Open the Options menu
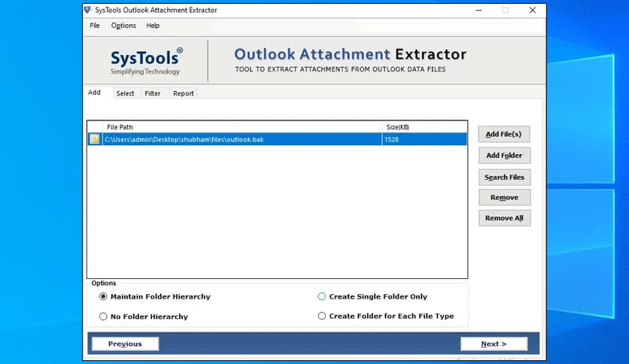The width and height of the screenshot is (629, 364). [123, 26]
